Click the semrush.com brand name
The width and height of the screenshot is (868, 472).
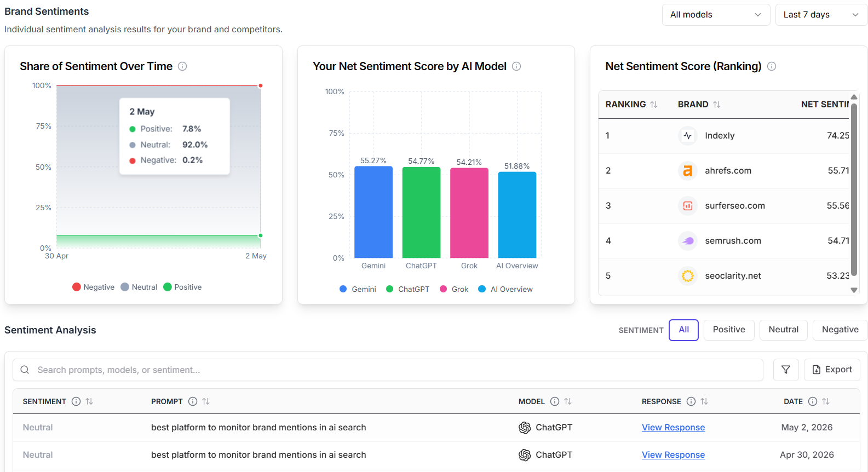(x=733, y=241)
